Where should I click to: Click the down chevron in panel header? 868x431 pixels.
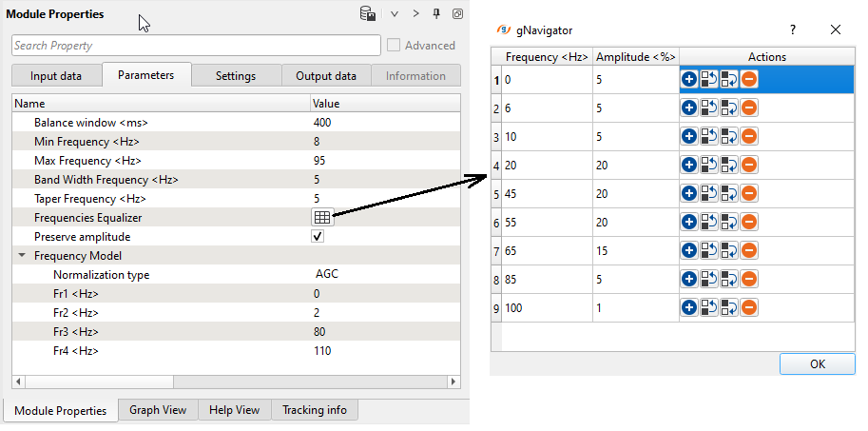click(394, 14)
